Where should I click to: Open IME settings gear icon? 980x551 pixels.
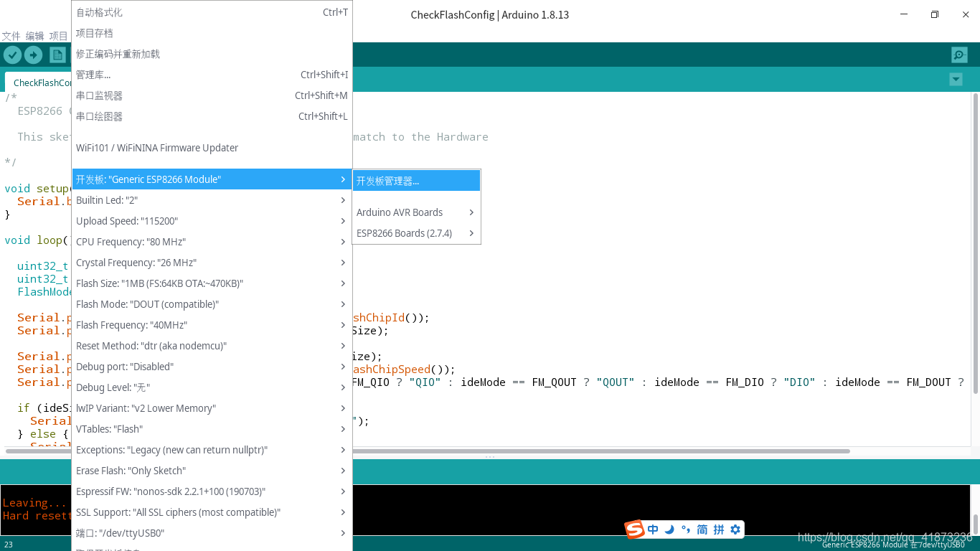click(735, 529)
